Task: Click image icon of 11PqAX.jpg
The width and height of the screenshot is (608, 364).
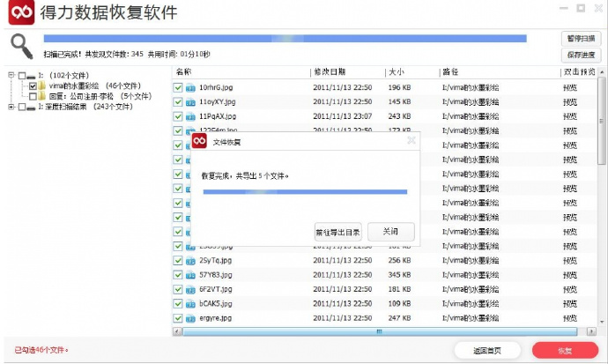Action: pos(190,116)
